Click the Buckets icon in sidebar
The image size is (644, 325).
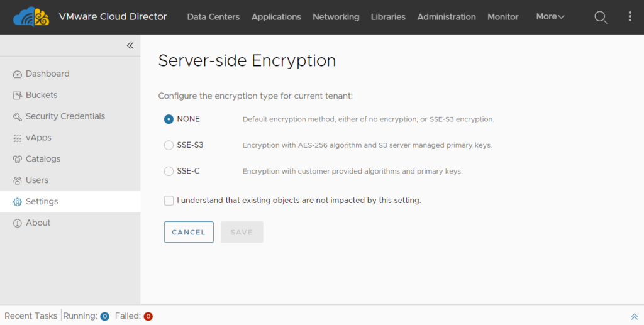[17, 96]
